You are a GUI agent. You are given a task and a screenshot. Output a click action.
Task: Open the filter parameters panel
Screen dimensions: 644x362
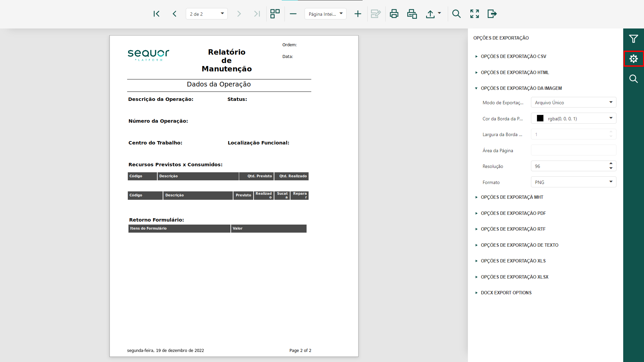coord(634,39)
